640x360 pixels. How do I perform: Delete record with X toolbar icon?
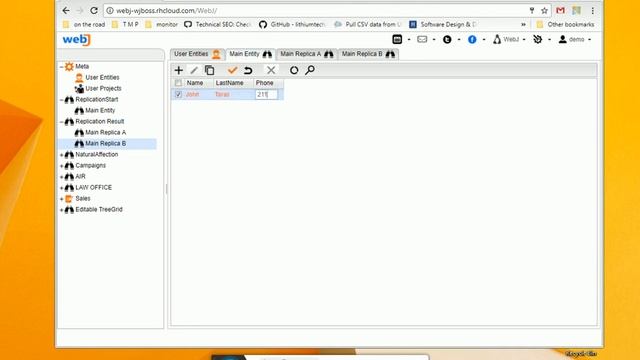(271, 70)
